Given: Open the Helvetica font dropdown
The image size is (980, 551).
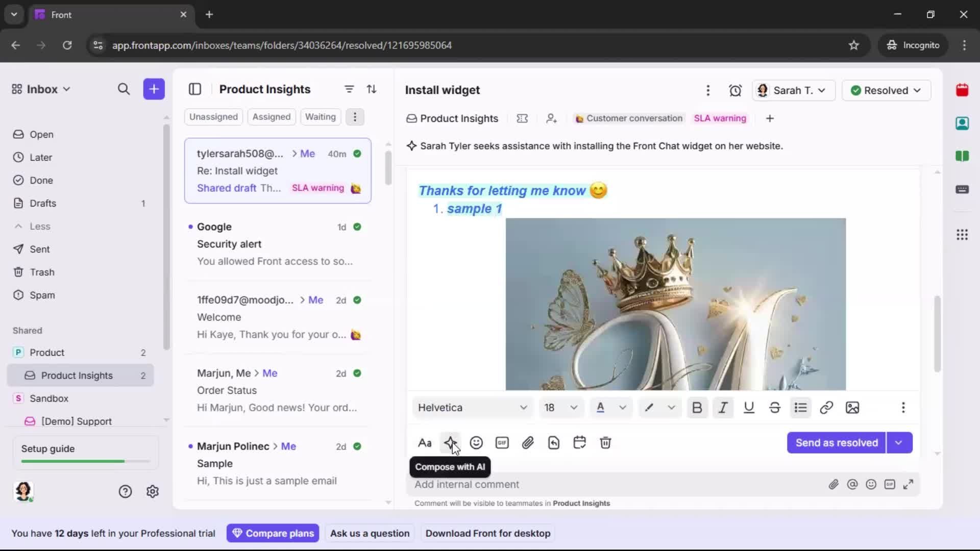Looking at the screenshot, I should pos(472,408).
